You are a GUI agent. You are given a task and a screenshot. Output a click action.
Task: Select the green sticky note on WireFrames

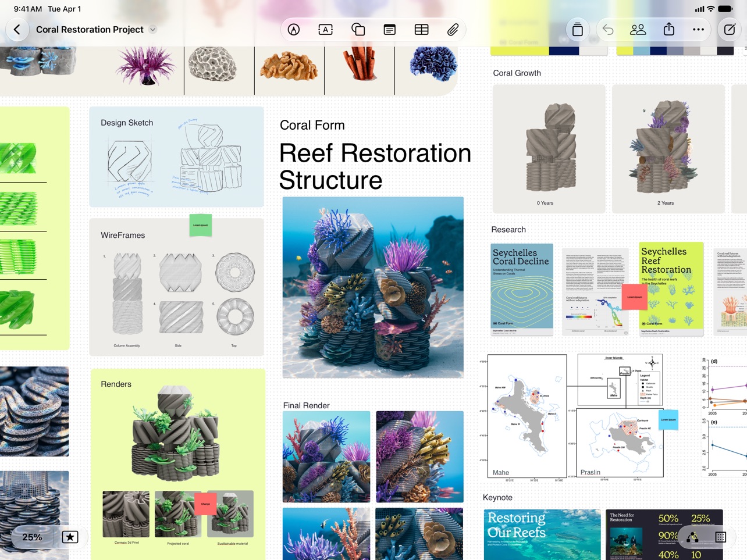click(201, 225)
